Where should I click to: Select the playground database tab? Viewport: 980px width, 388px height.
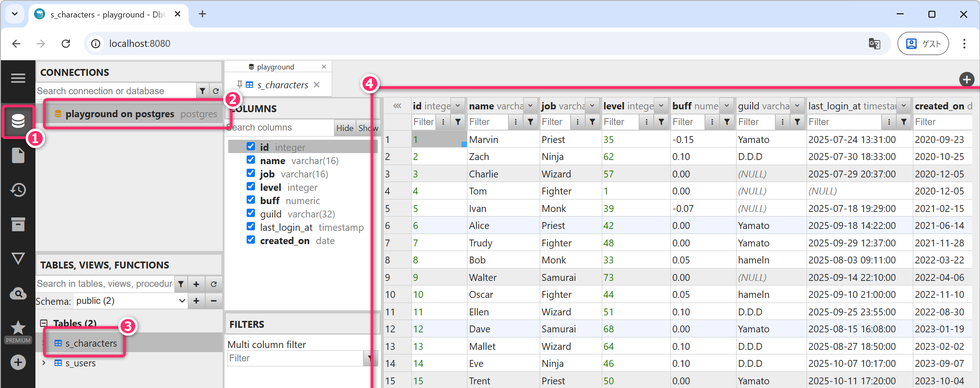tap(275, 67)
